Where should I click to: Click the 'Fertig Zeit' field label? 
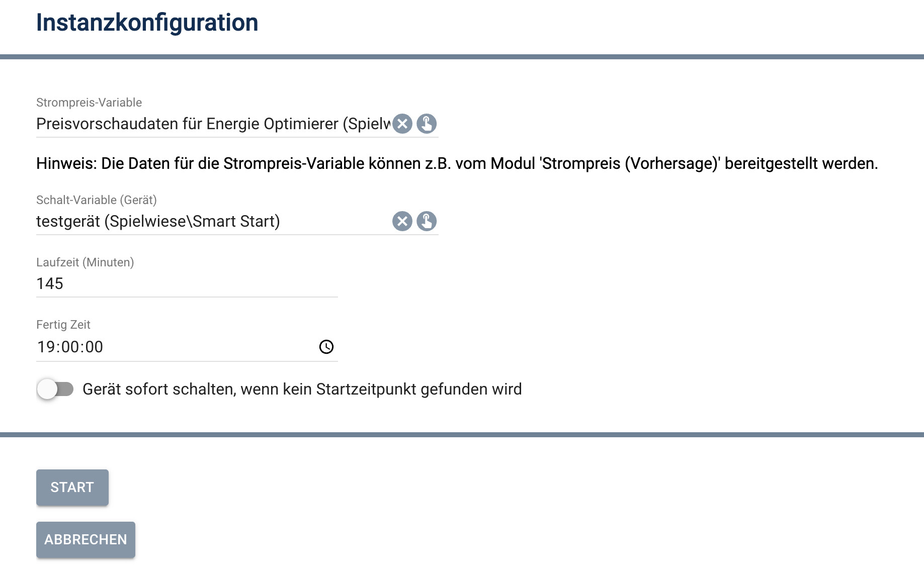tap(63, 325)
